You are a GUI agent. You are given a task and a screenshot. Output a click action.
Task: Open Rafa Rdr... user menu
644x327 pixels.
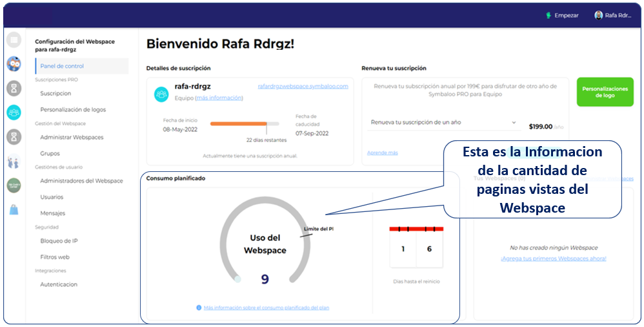pyautogui.click(x=613, y=16)
